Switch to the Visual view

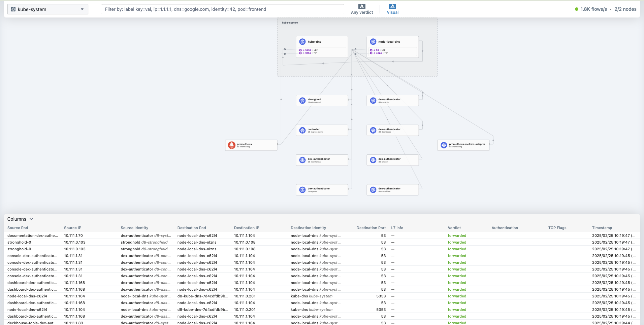click(392, 9)
